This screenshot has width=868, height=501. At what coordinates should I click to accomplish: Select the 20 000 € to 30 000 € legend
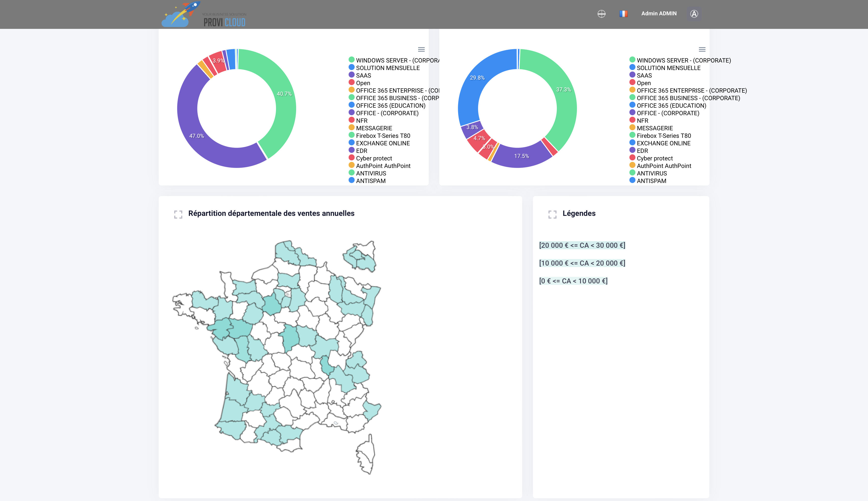[x=582, y=245]
